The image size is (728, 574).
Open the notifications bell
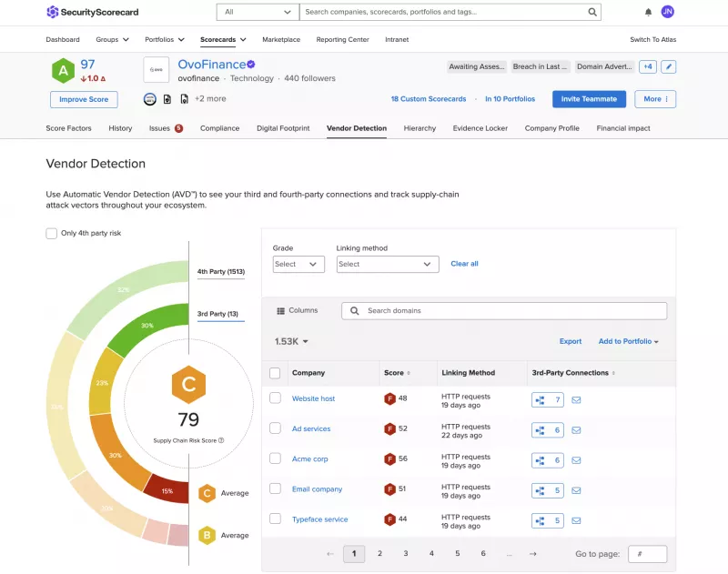648,12
